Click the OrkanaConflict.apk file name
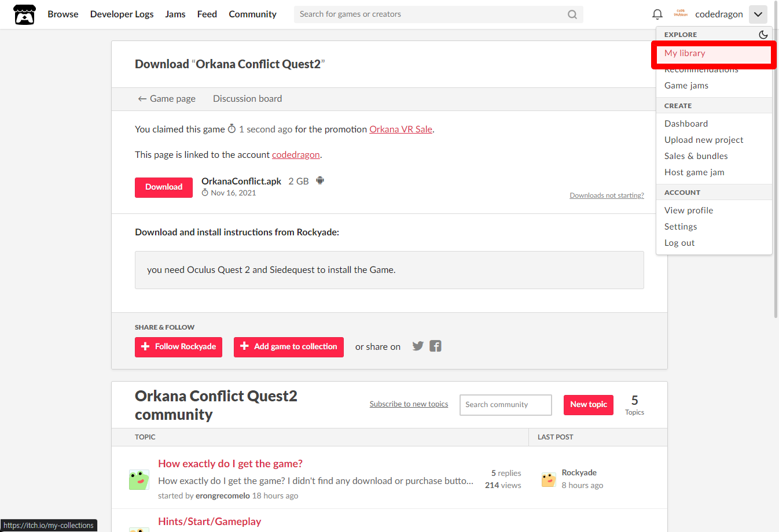This screenshot has width=779, height=532. [241, 182]
